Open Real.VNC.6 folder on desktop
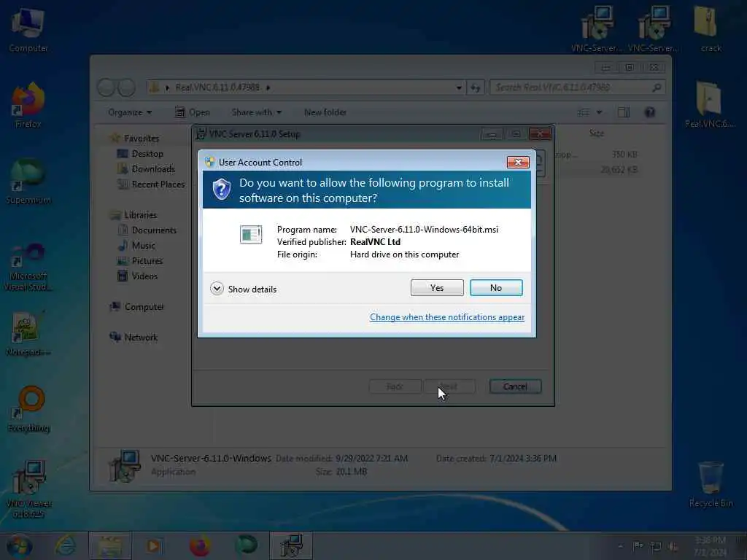 [x=710, y=105]
